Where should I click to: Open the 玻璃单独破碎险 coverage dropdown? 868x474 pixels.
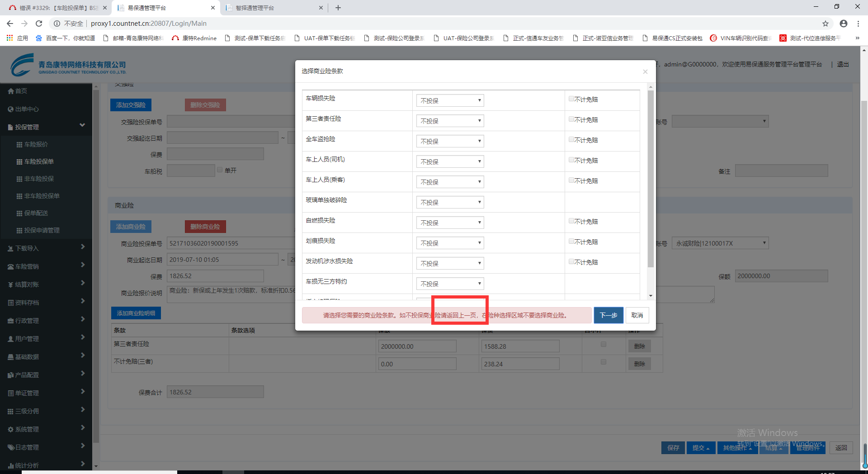[x=450, y=202]
